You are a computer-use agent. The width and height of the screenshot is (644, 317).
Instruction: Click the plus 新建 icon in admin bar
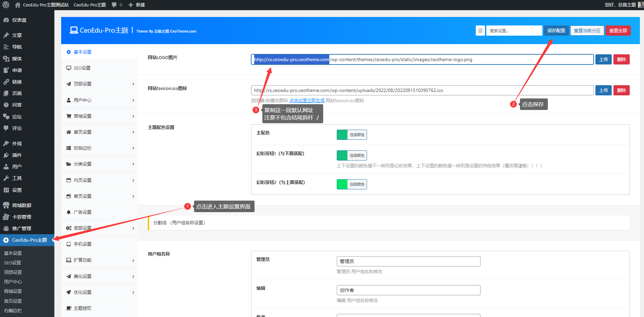pyautogui.click(x=130, y=5)
